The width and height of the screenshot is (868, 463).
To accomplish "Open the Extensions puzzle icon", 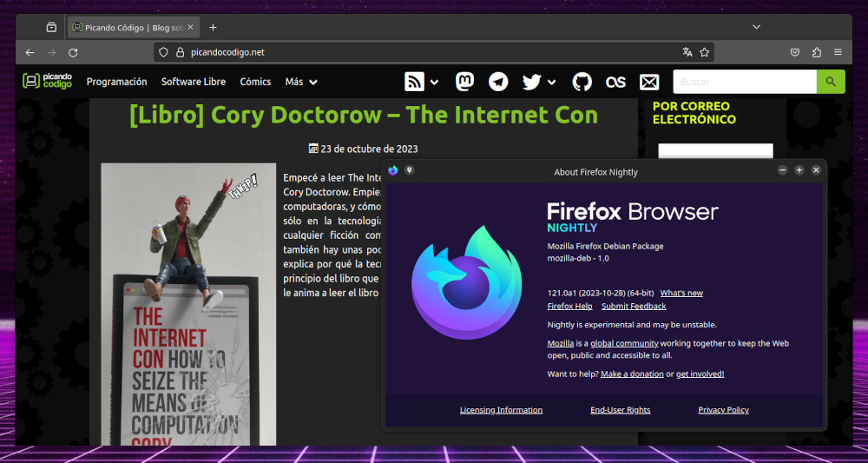I will (x=817, y=53).
